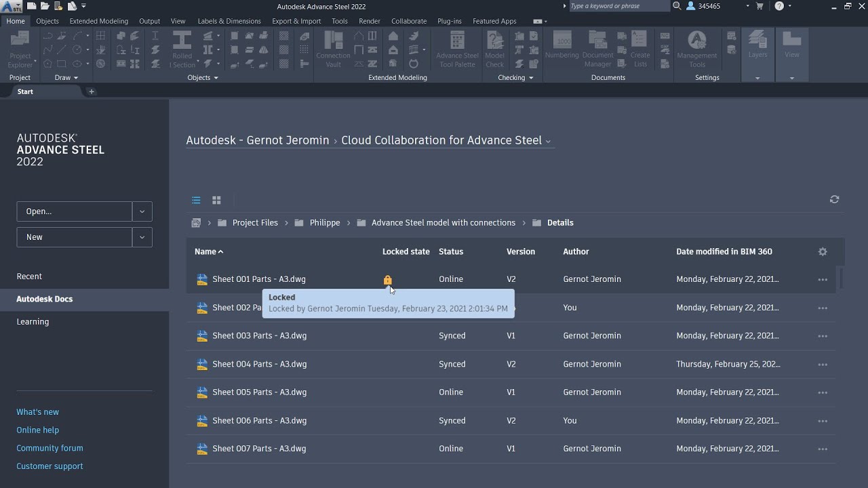Type in the keyword search field
Image resolution: width=868 pixels, height=488 pixels.
(x=618, y=6)
